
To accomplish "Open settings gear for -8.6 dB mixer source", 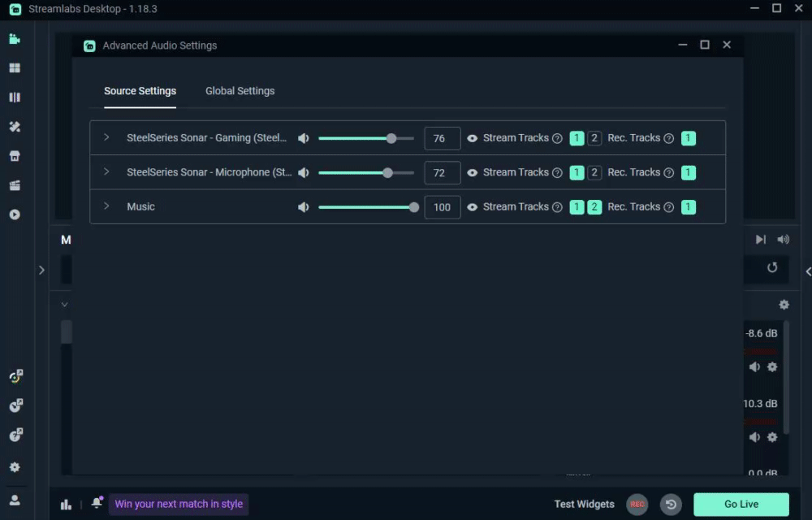I will [x=772, y=366].
